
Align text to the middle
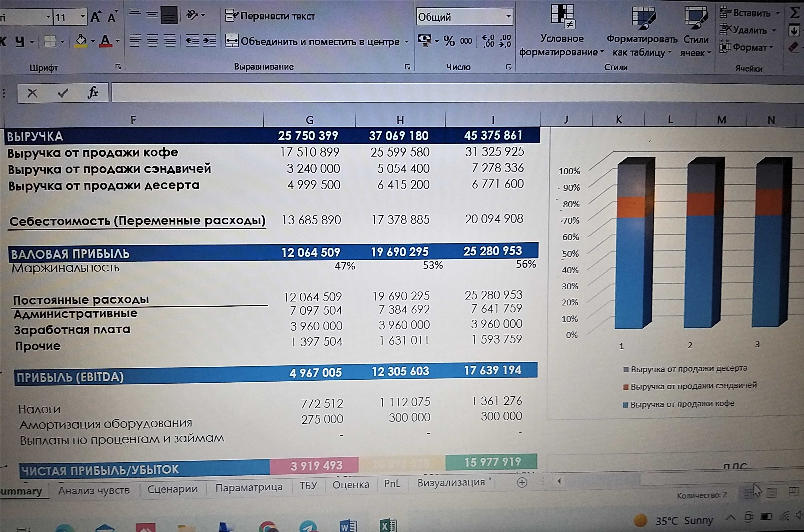(x=152, y=15)
